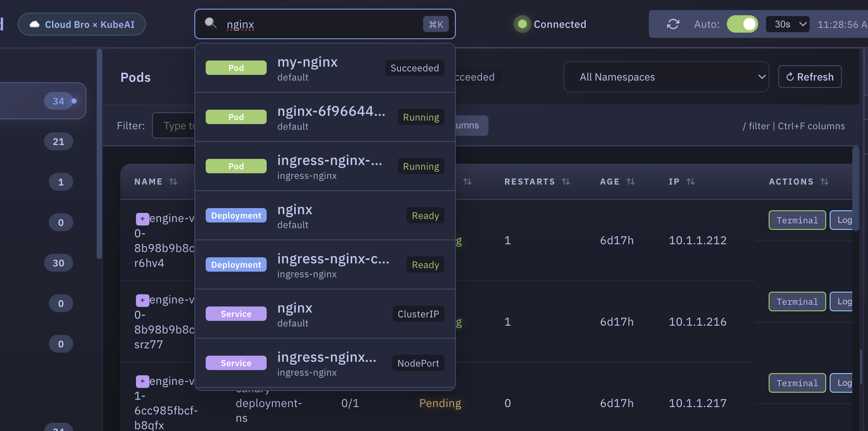Expand the second engine pod row ending srz77
Screen dimensions: 868x431
tap(142, 300)
